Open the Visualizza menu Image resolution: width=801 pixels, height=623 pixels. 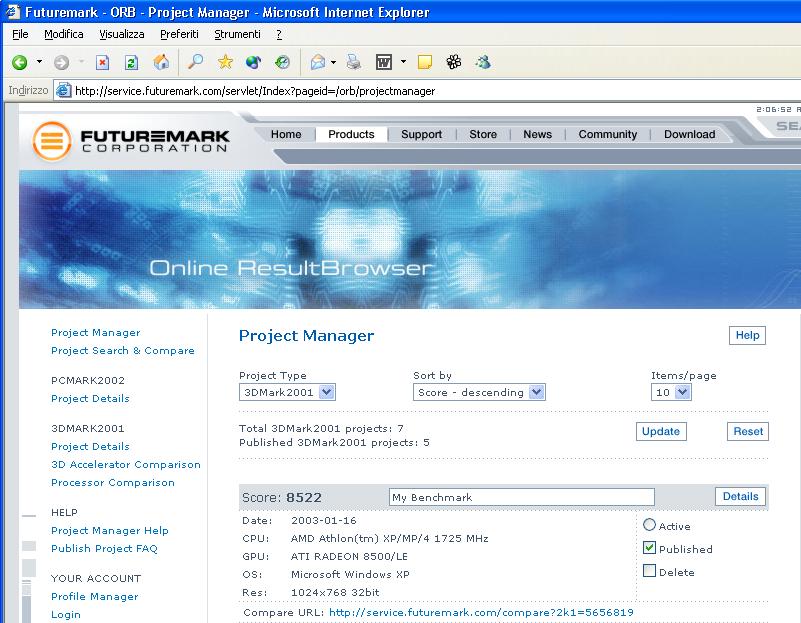(x=122, y=34)
